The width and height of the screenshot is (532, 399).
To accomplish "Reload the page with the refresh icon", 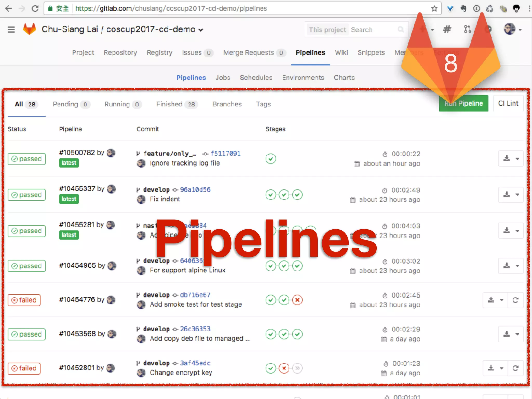I will 35,9.
